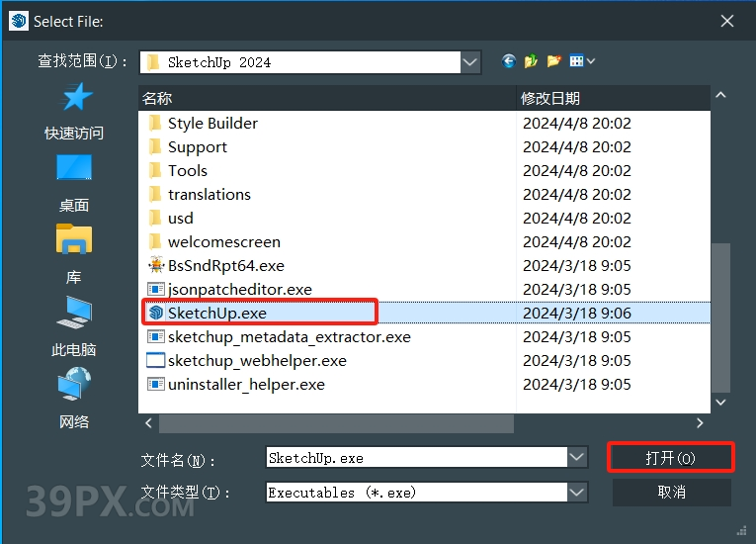Click the sketchup_webhelper.exe file icon
Viewport: 756px width, 544px height.
(156, 360)
